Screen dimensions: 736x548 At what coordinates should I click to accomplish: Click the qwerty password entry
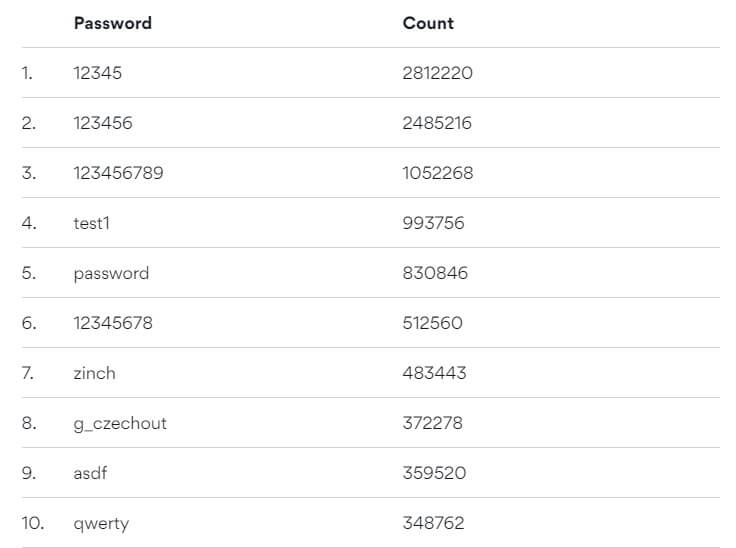click(x=101, y=523)
